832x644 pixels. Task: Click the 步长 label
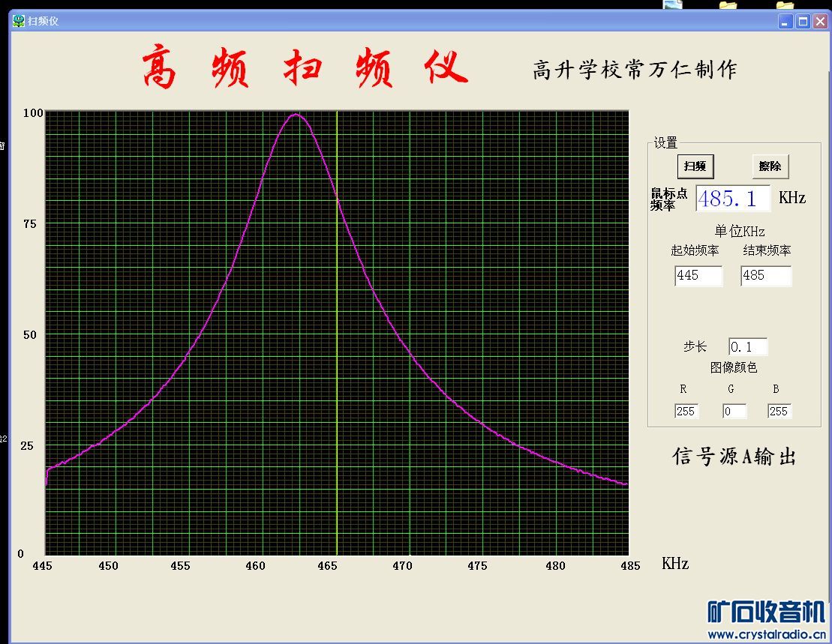tap(695, 346)
